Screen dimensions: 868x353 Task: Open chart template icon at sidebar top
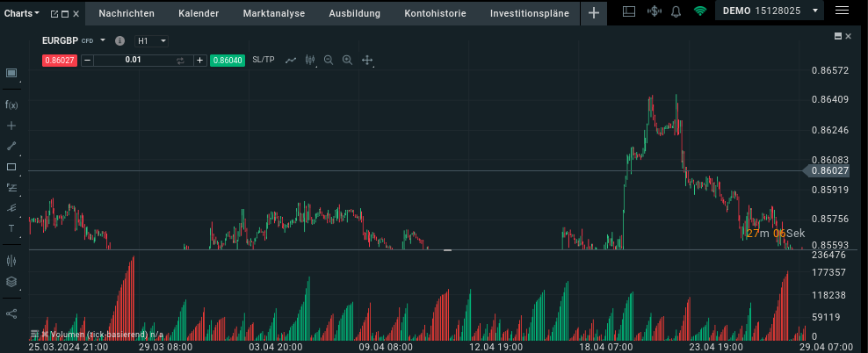(11, 73)
